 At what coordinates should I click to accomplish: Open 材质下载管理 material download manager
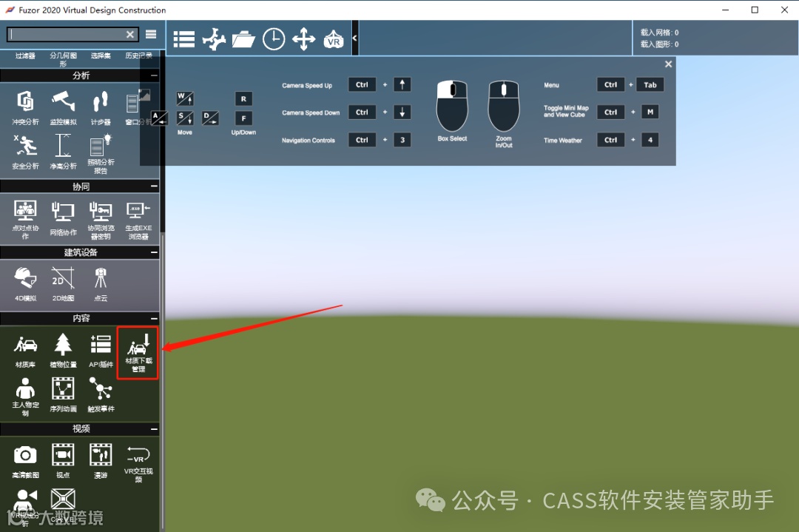tap(138, 353)
